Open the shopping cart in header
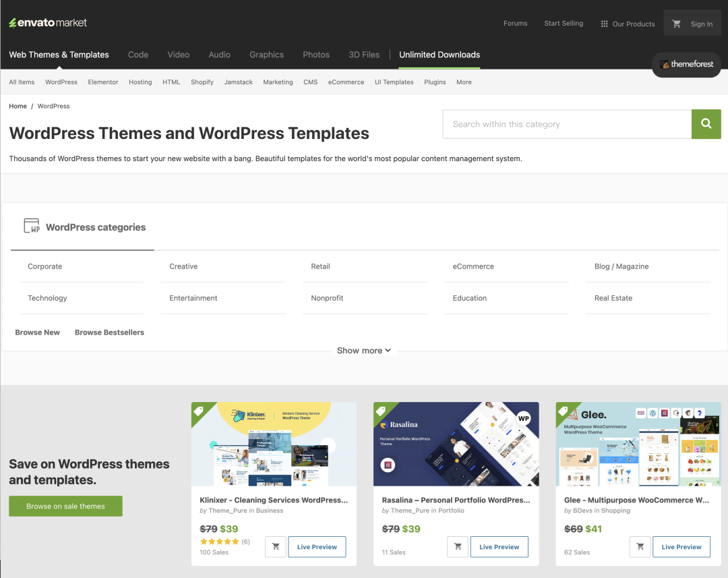 [677, 24]
